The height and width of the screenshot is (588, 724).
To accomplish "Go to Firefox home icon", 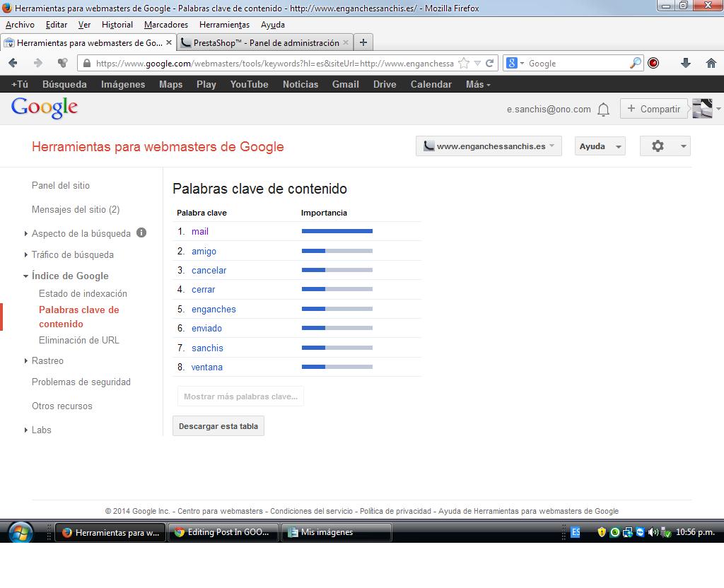I will point(711,63).
